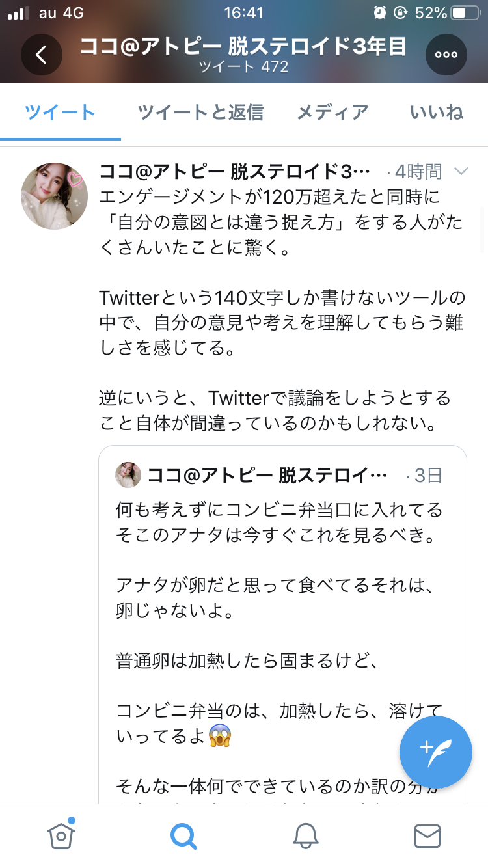Expand the tweet's dropdown chevron
488x868 pixels.
click(461, 172)
